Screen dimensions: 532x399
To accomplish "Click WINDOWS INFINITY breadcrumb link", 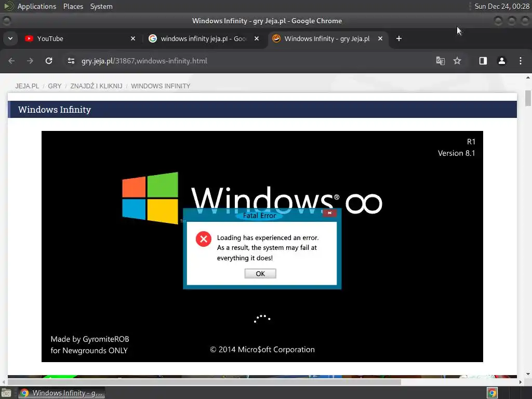I will (x=161, y=86).
